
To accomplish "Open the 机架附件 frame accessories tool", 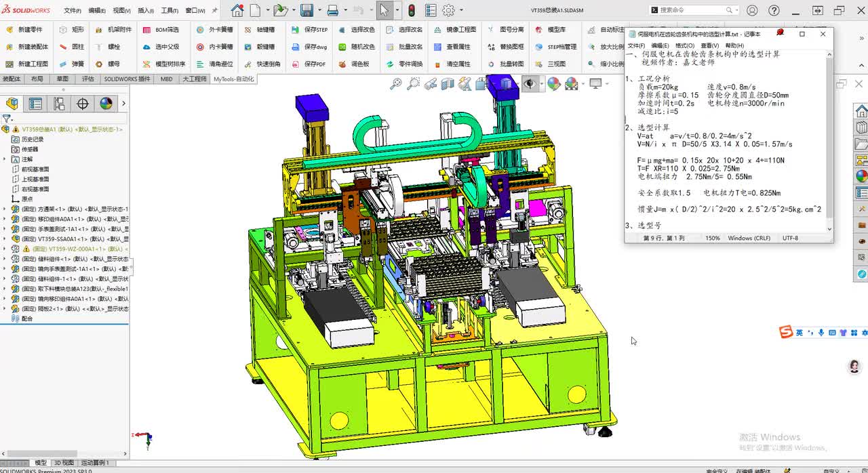I will (113, 30).
